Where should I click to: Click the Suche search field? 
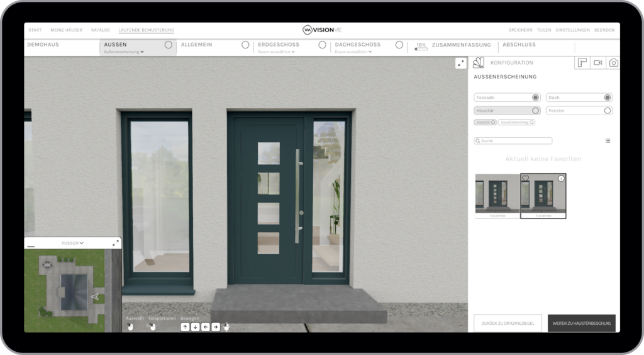click(x=513, y=141)
